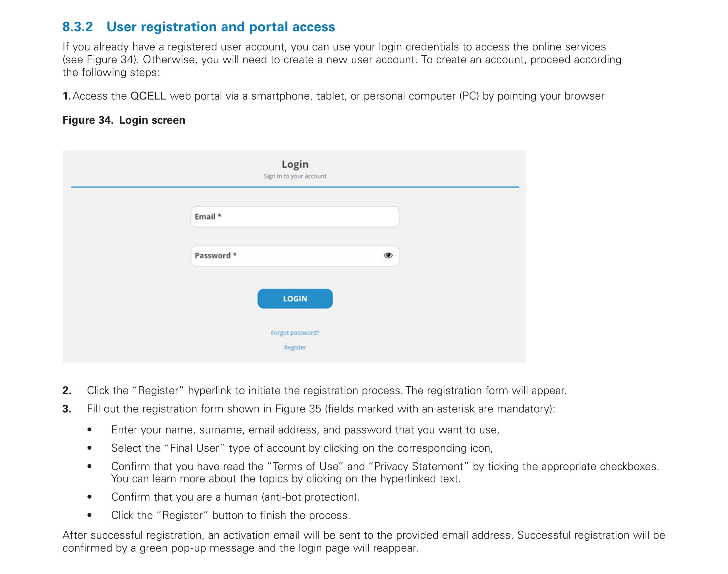Toggle password visibility eye icon
The height and width of the screenshot is (574, 728).
click(388, 255)
